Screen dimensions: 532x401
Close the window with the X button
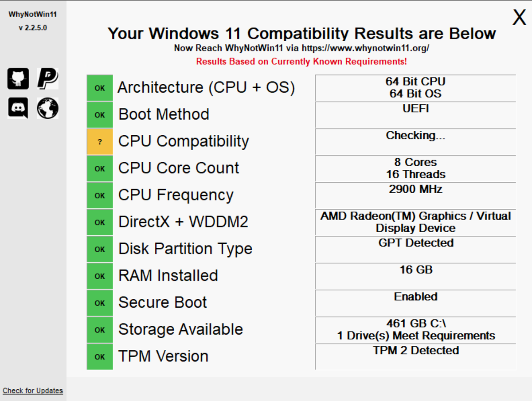(x=519, y=17)
